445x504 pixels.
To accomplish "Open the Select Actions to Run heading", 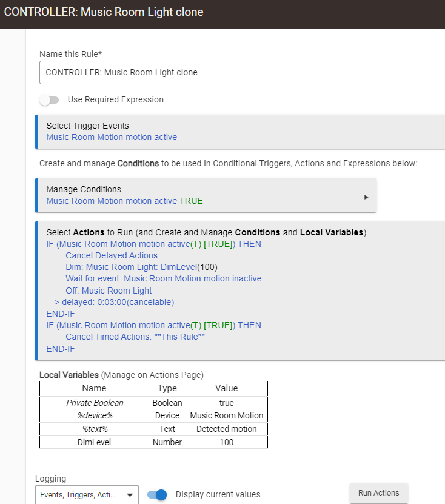I will pyautogui.click(x=206, y=232).
